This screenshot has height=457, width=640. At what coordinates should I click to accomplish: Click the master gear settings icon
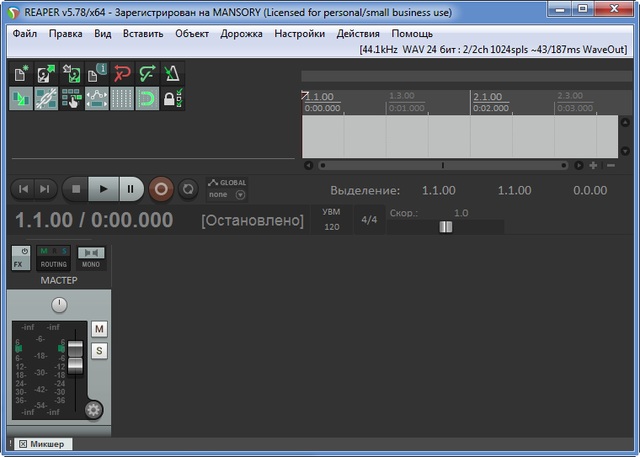click(94, 409)
